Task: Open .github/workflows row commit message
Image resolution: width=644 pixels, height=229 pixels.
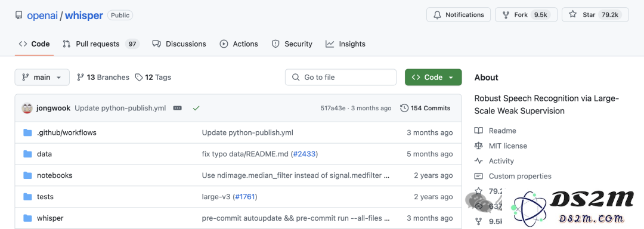Action: 247,132
